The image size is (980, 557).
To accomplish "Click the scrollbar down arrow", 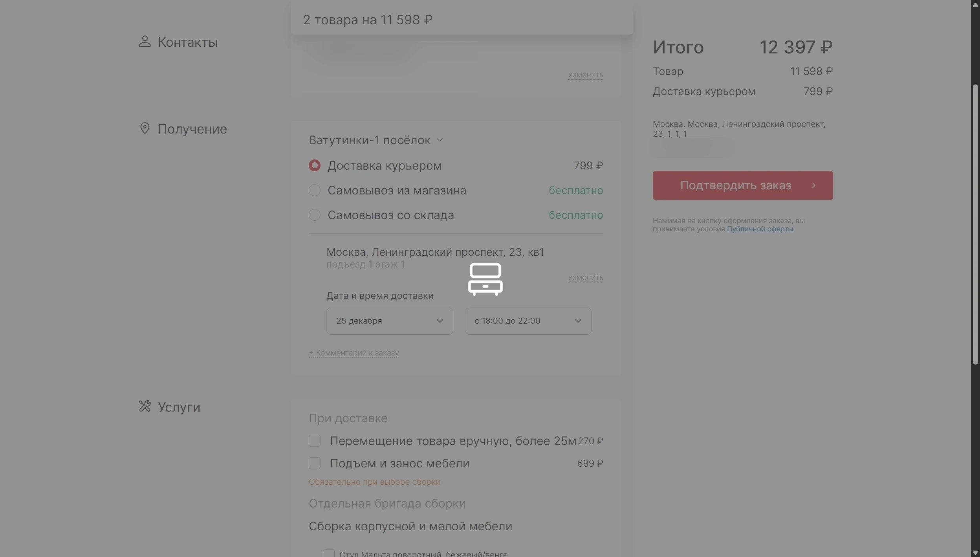I will 975,553.
